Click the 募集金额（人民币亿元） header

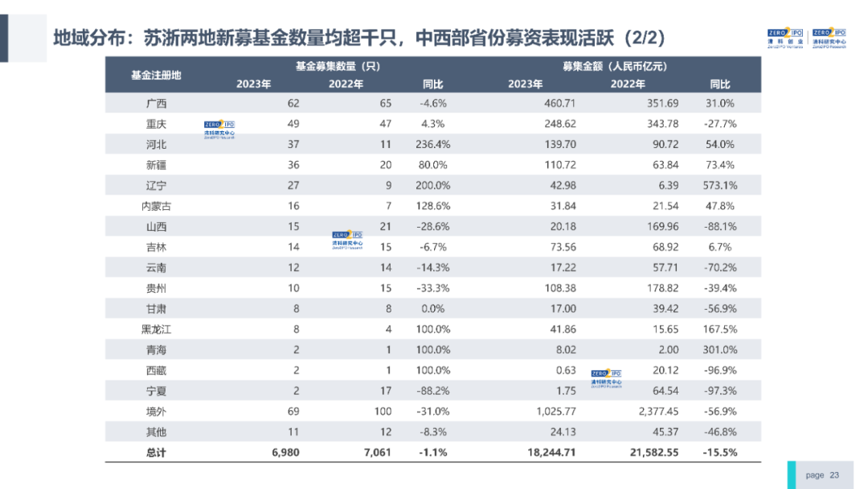pyautogui.click(x=615, y=67)
